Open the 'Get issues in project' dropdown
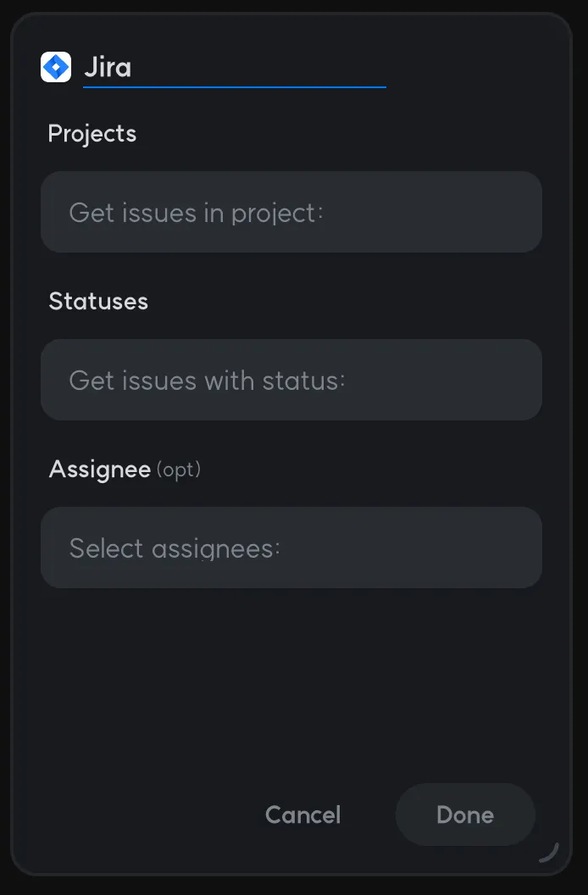Screen dimensions: 588x895 click(x=291, y=212)
